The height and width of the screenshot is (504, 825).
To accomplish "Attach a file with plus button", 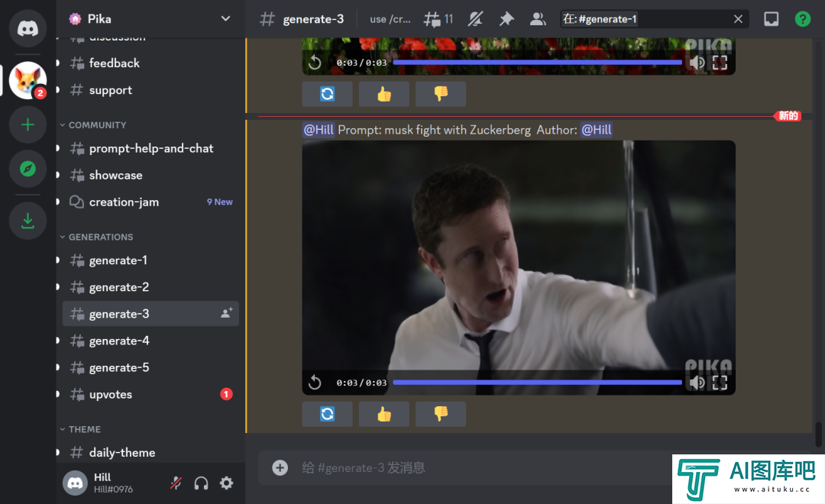I will tap(280, 467).
